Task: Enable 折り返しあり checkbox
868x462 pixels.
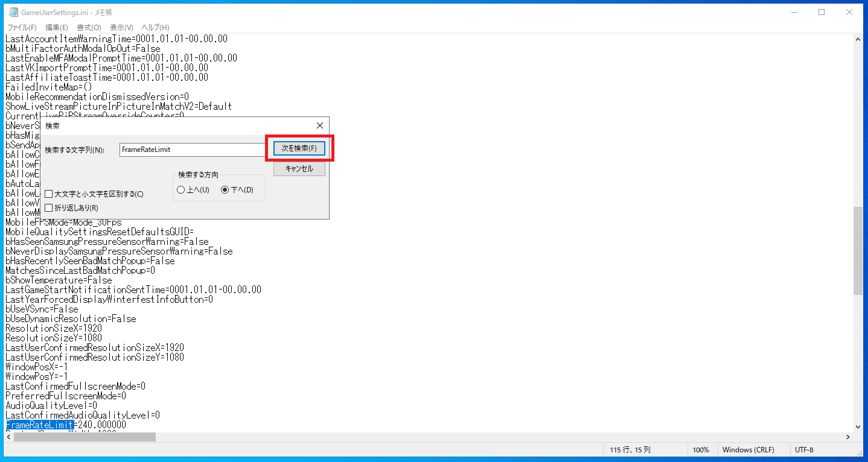Action: tap(71, 208)
